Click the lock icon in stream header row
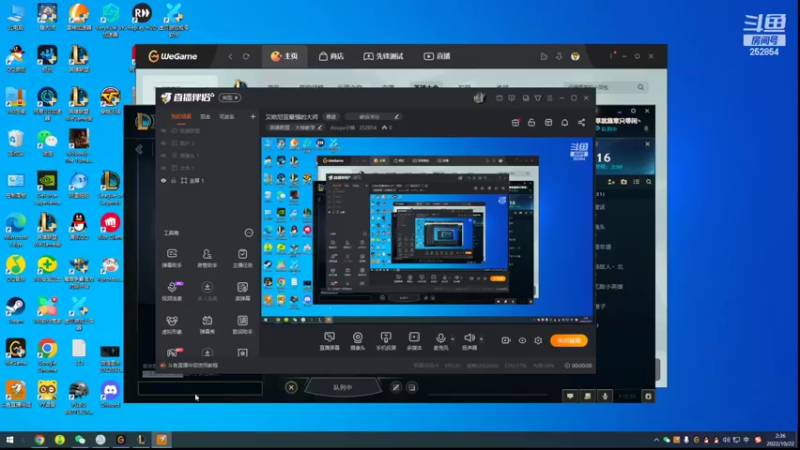Image resolution: width=800 pixels, height=450 pixels. click(531, 122)
